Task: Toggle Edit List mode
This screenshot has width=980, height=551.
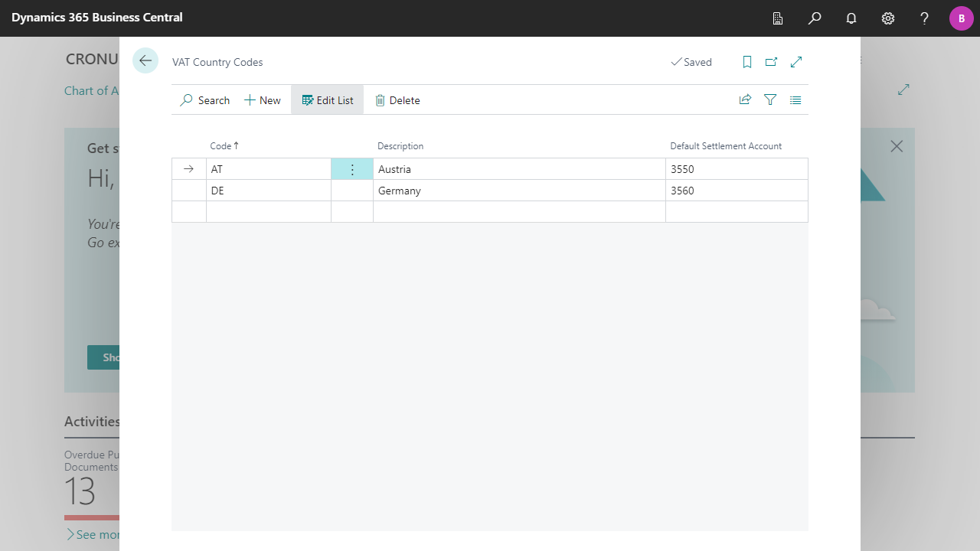Action: pos(328,100)
